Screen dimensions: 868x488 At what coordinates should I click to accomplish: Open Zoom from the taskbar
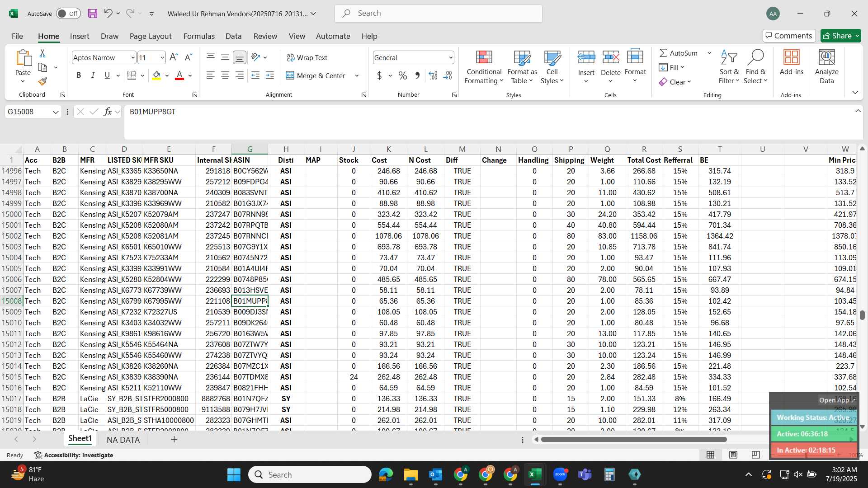click(560, 474)
